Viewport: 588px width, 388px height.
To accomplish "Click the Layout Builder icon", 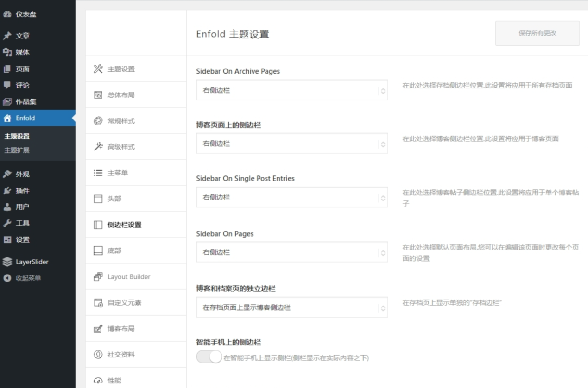I will [x=98, y=276].
